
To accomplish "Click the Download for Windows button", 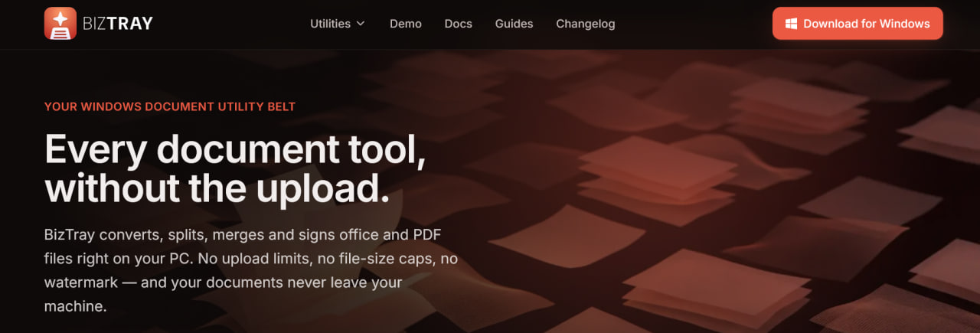I will coord(857,24).
